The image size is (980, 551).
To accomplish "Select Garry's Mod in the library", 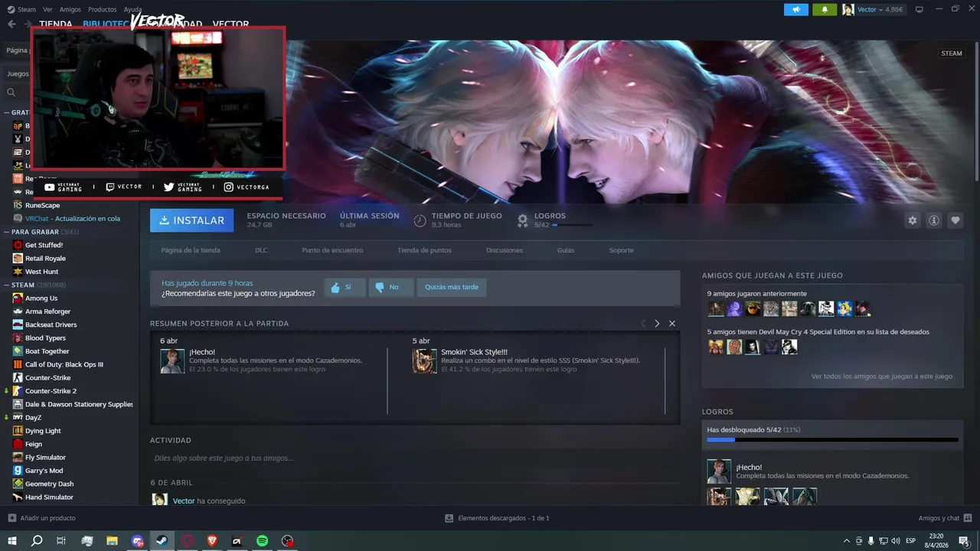I will [x=44, y=471].
